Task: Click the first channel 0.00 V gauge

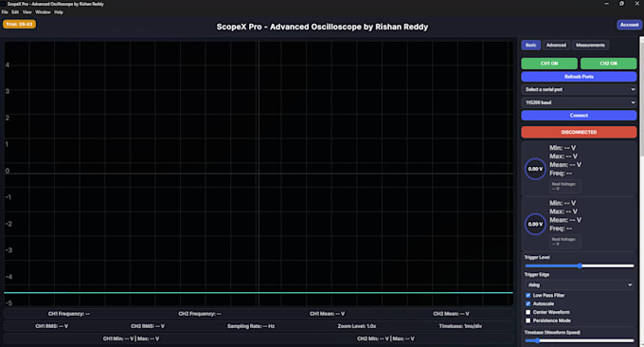Action: [535, 169]
